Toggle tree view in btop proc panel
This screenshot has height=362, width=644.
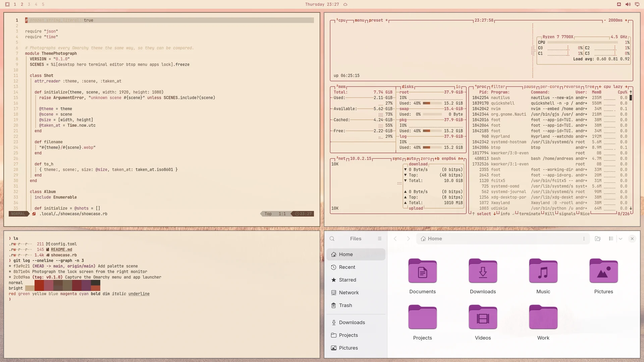coord(590,86)
